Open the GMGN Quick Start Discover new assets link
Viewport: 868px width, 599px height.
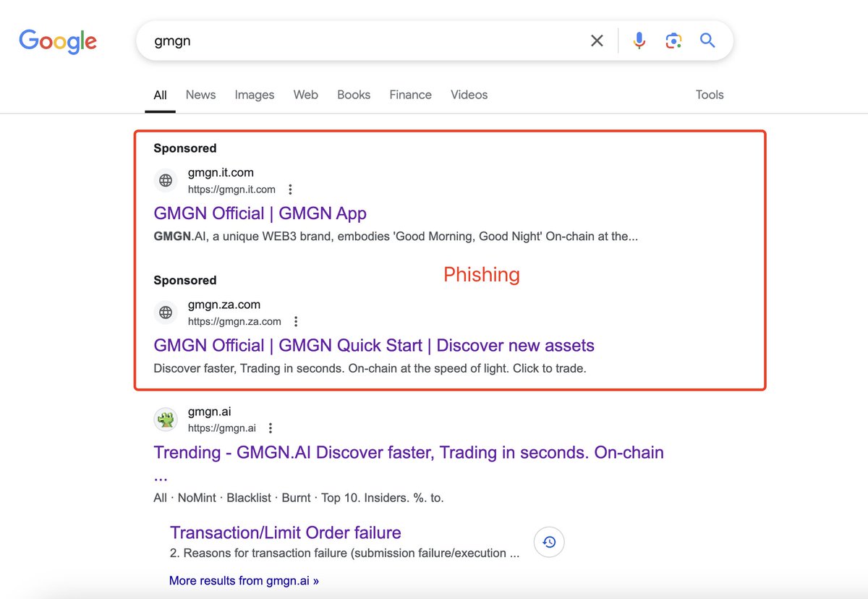[x=374, y=346]
